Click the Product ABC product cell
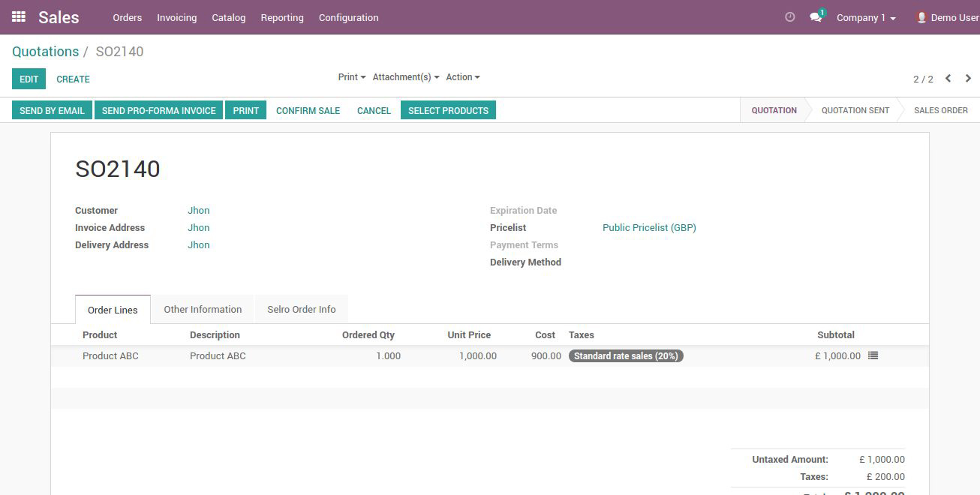The height and width of the screenshot is (495, 980). click(110, 356)
